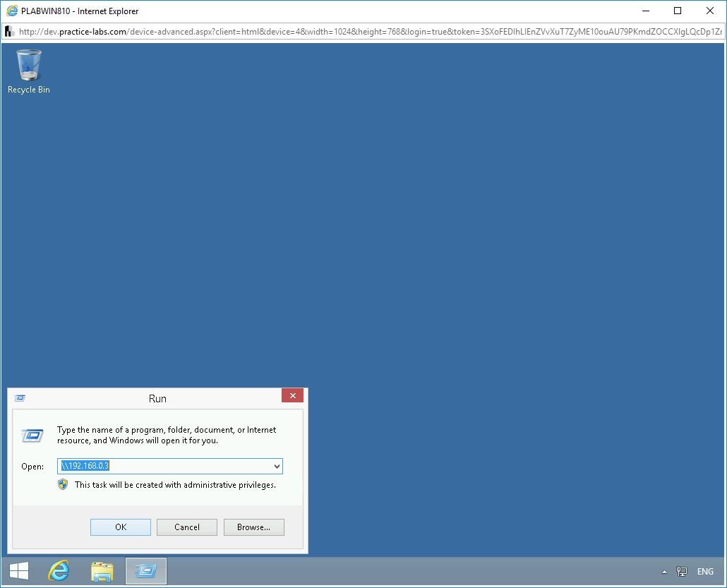Launch Internet Explorer from the taskbar

59,571
